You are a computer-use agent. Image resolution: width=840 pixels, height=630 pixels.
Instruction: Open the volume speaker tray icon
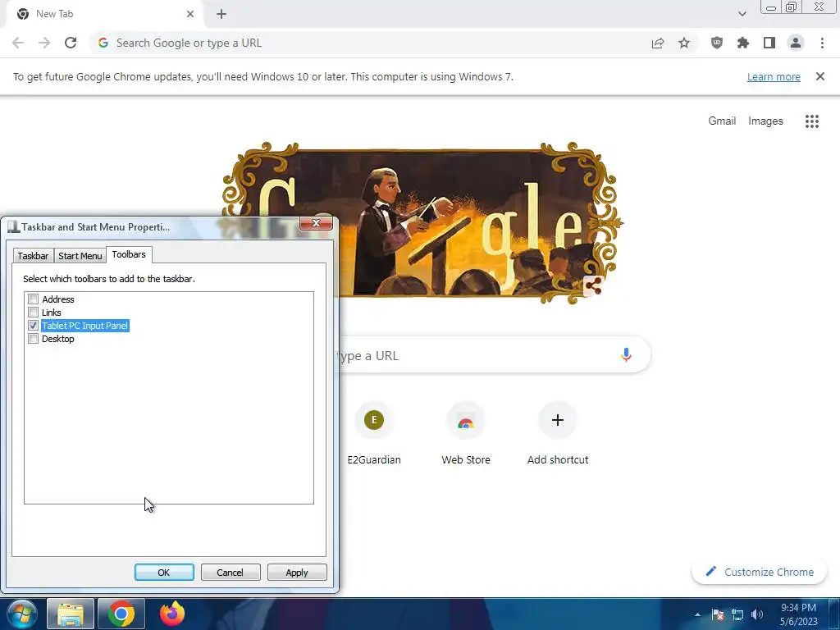(757, 614)
